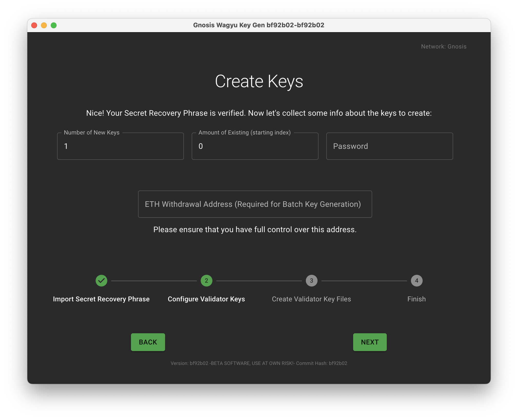Focus the Number of New Keys field

coord(120,146)
